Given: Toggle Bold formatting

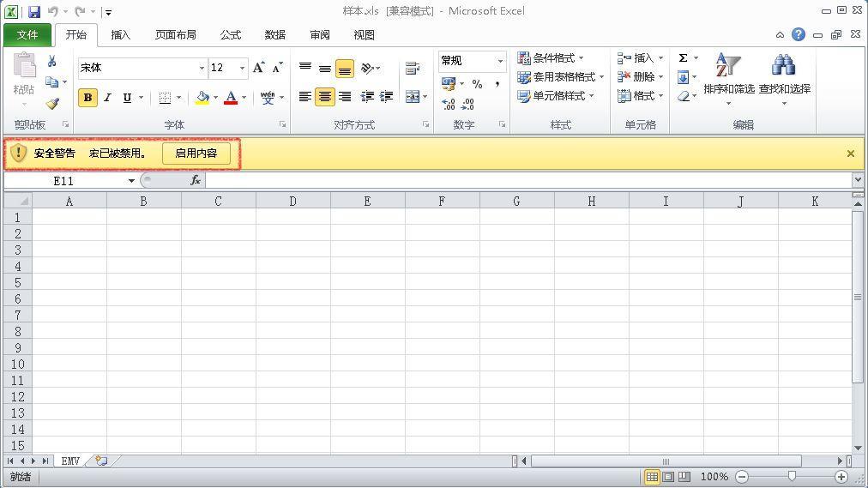Looking at the screenshot, I should [x=87, y=98].
